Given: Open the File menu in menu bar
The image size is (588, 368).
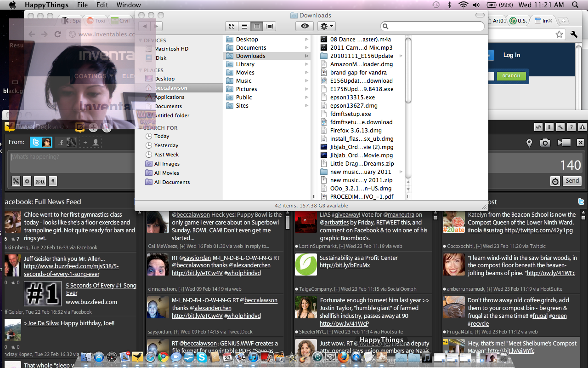Looking at the screenshot, I should (82, 5).
